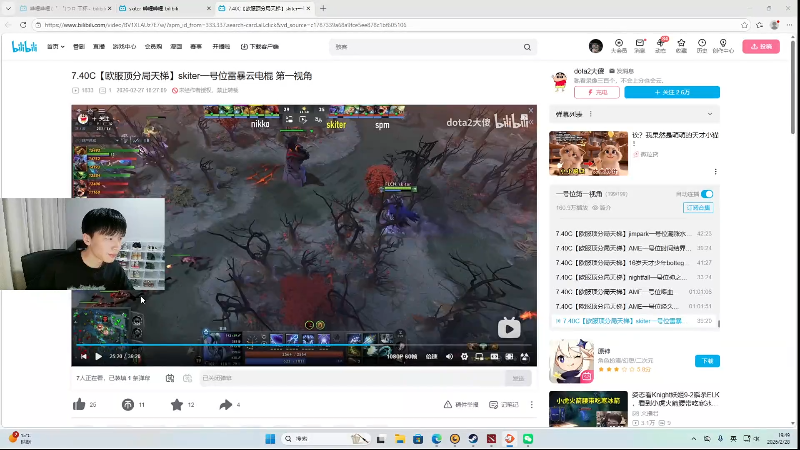Image resolution: width=800 pixels, height=450 pixels.
Task: Open playback speed menu
Action: click(431, 357)
